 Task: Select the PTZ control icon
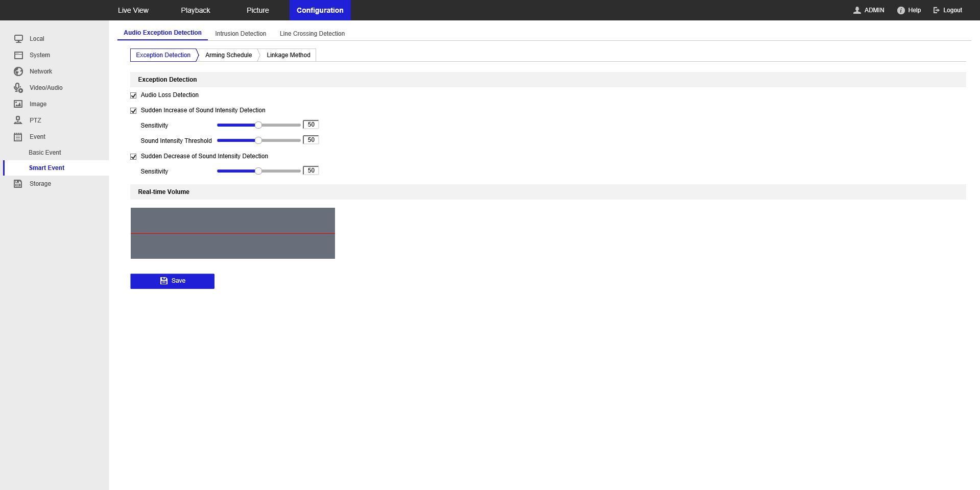pos(18,120)
